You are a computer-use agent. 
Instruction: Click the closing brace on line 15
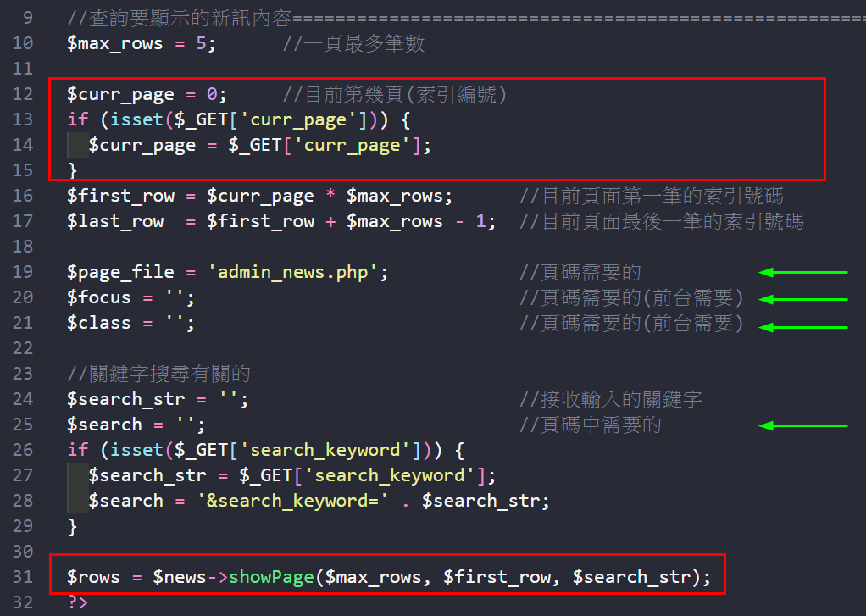point(72,170)
